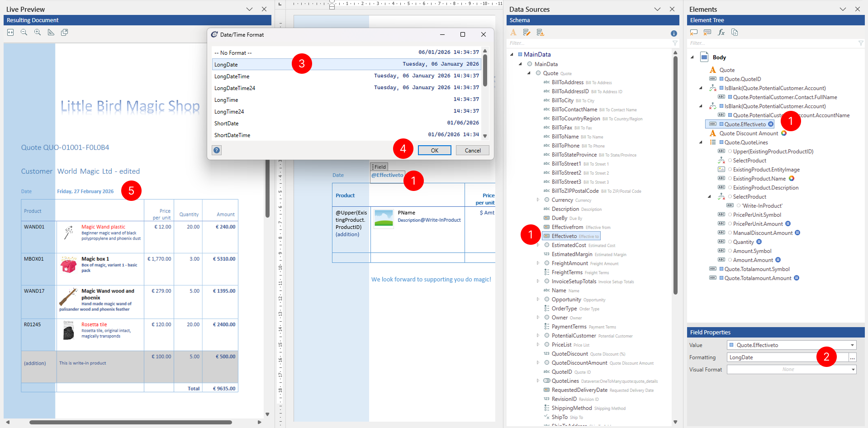Open Elements panel options chevron
Viewport: 868px width, 428px height.
click(843, 9)
